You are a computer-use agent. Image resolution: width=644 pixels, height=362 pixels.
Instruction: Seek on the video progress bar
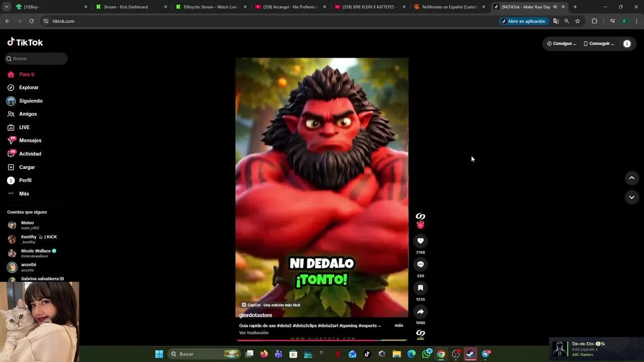tap(322, 340)
